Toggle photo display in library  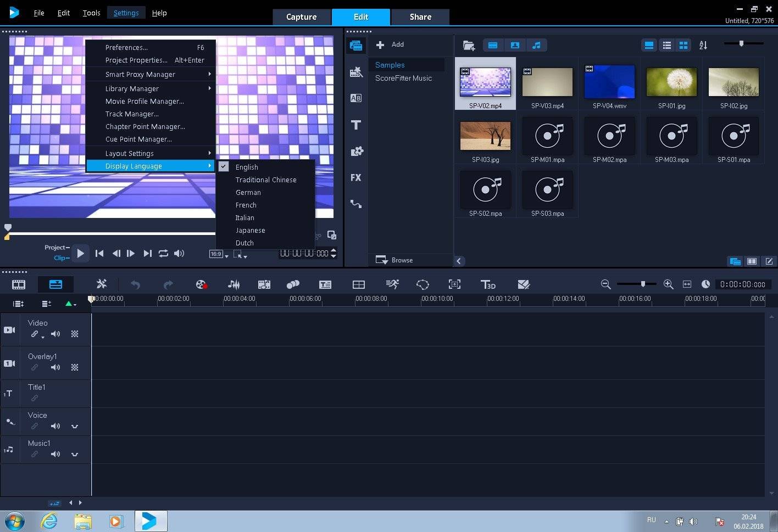(x=515, y=45)
